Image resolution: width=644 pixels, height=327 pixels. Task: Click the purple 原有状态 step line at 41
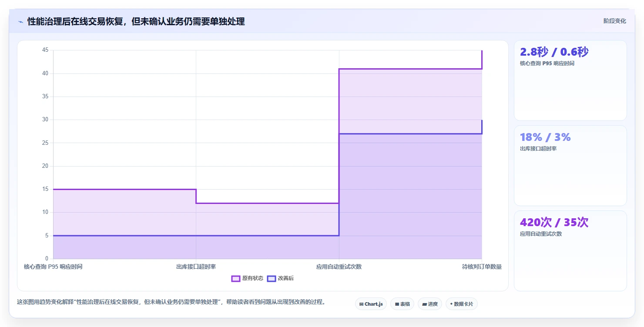[410, 69]
